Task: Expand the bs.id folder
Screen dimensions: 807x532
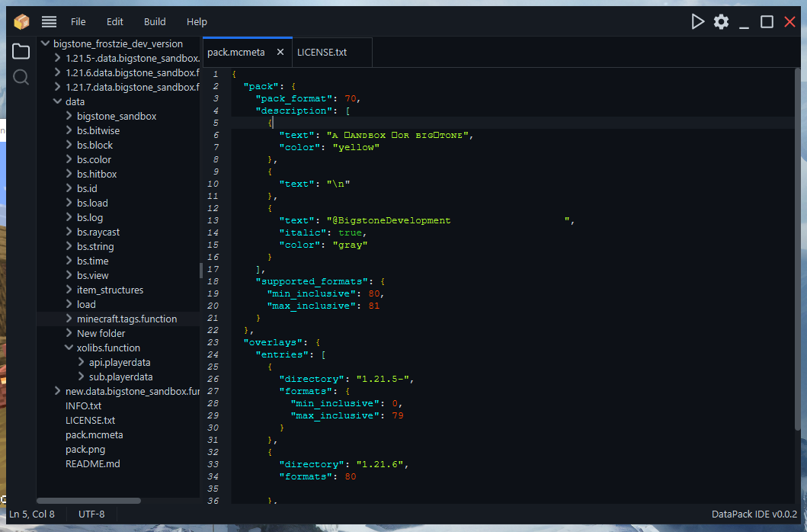Action: click(x=69, y=188)
